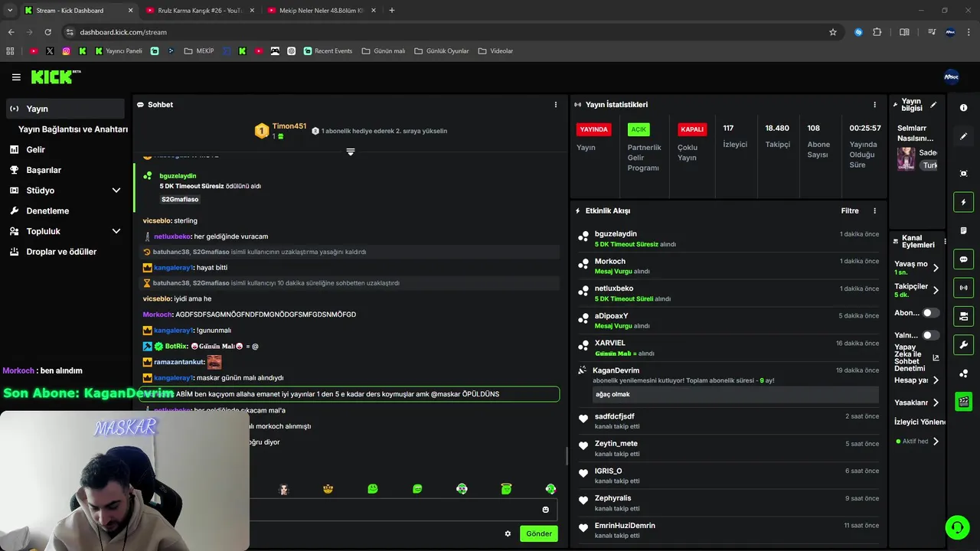The width and height of the screenshot is (980, 551).
Task: Open Hesap yaşı settings arrow
Action: (x=936, y=380)
